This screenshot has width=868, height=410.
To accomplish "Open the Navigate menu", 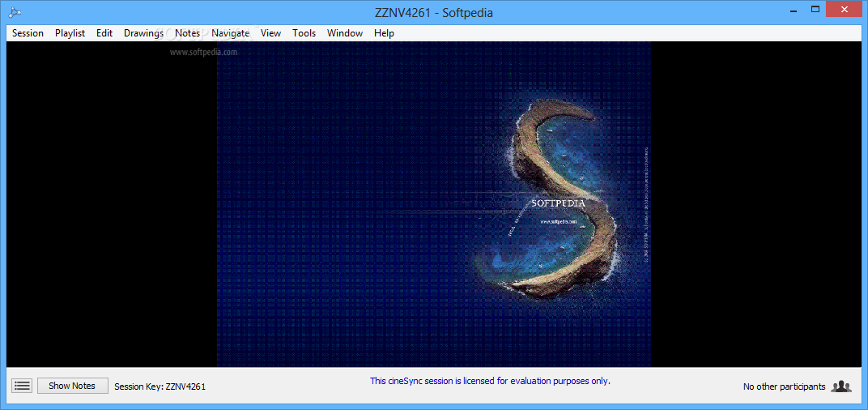I will pyautogui.click(x=230, y=33).
